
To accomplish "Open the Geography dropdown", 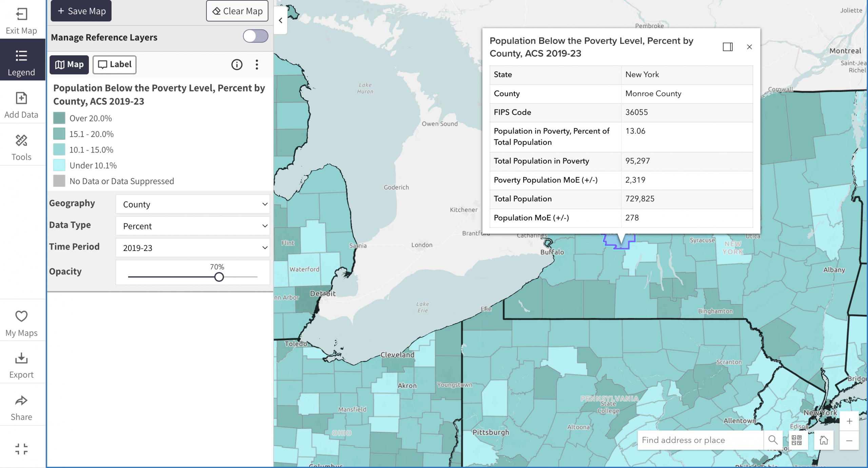I will coord(193,204).
